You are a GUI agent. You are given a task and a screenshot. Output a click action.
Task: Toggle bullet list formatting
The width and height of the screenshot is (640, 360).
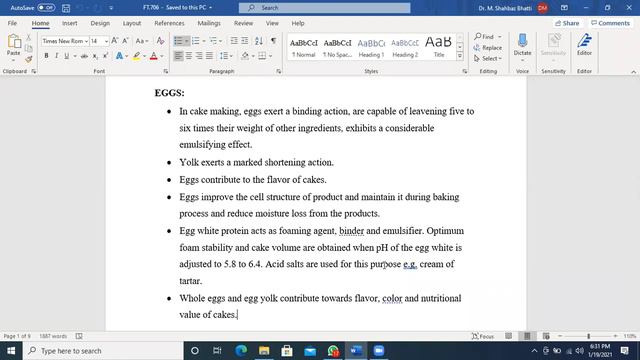click(x=178, y=41)
